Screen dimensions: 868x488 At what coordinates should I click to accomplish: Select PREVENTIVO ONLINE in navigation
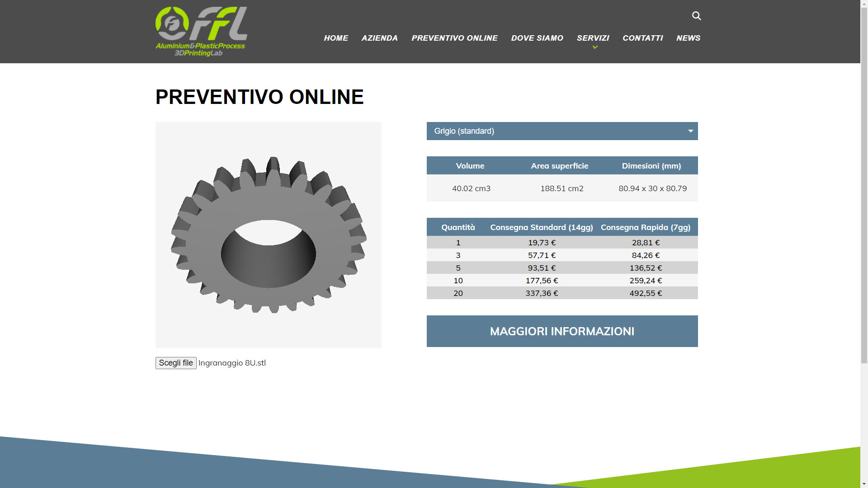(x=454, y=38)
